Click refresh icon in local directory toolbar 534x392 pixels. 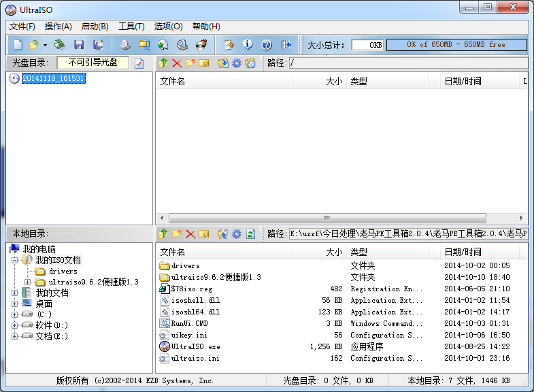coord(250,234)
